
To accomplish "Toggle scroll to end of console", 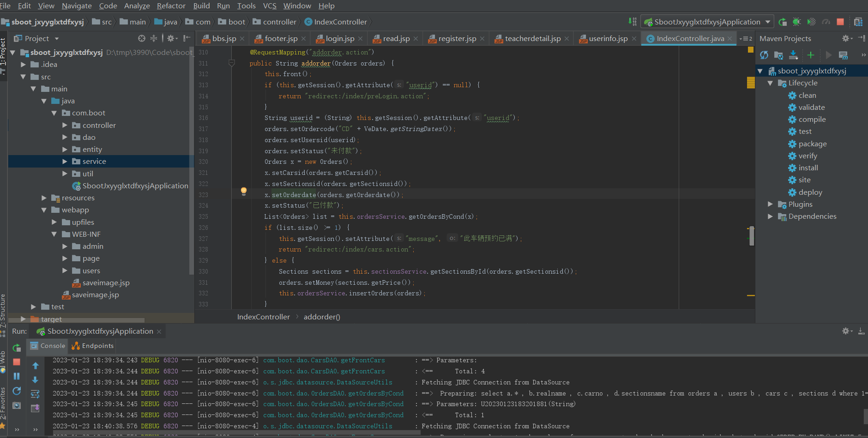I will click(35, 408).
